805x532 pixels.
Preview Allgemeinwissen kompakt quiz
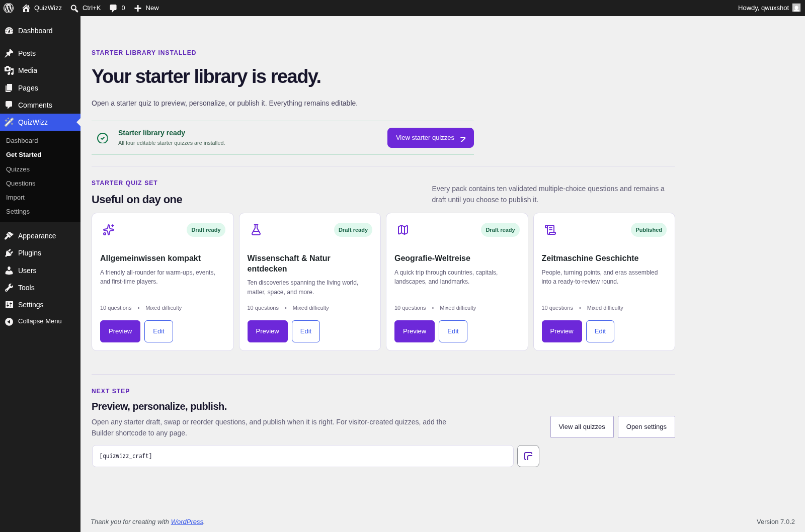120,331
